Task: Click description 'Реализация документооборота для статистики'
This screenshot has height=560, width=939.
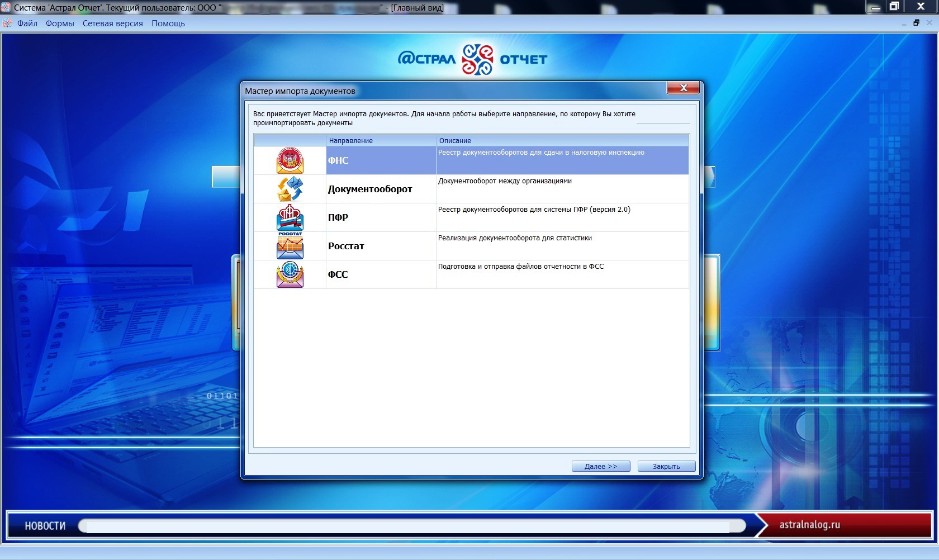Action: coord(515,238)
